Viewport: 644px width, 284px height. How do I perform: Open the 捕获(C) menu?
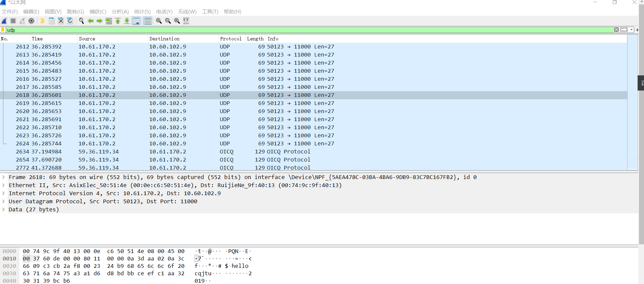click(x=98, y=12)
